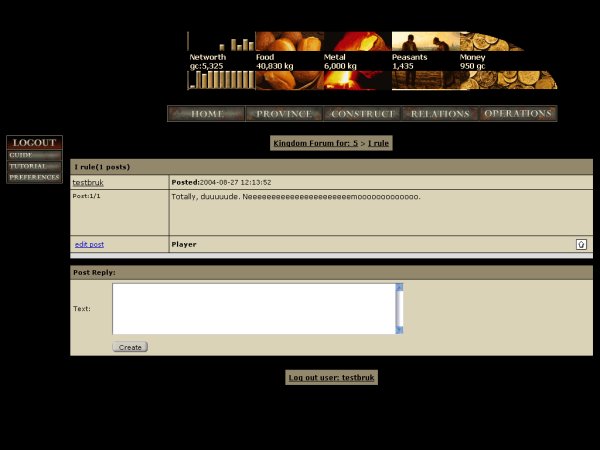The image size is (600, 450).
Task: Open the Province menu
Action: point(284,114)
